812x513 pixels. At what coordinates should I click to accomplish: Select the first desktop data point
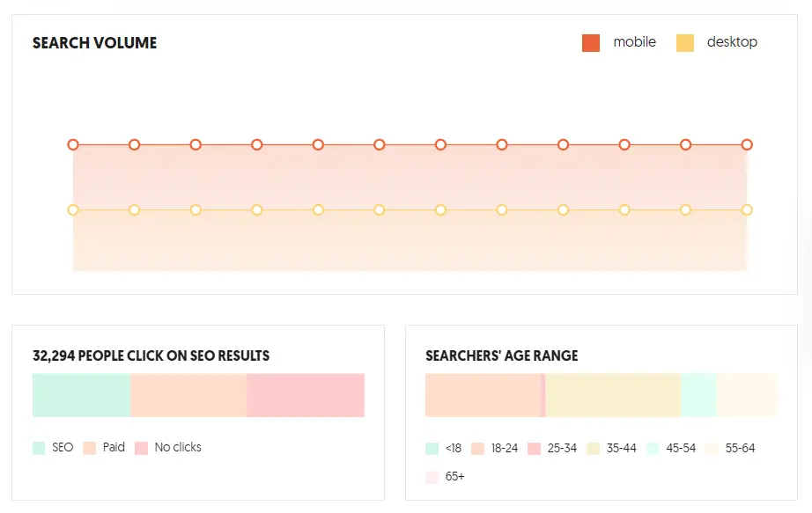click(x=73, y=209)
